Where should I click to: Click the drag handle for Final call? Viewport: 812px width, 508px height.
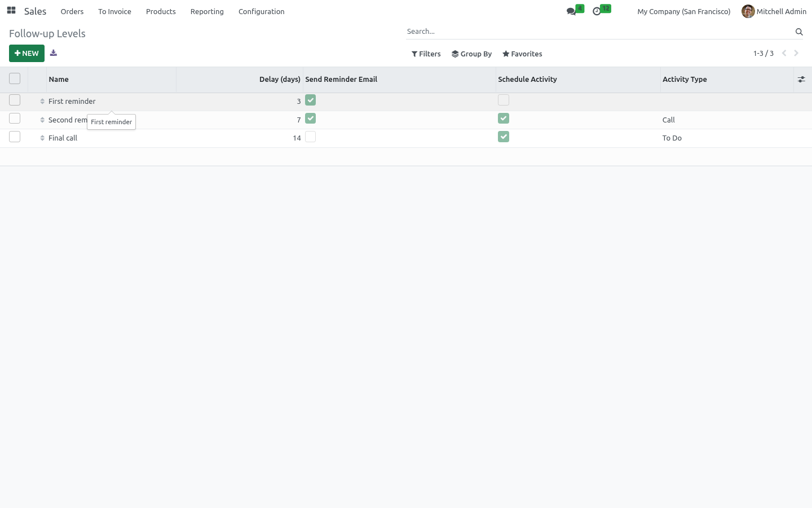(x=42, y=138)
